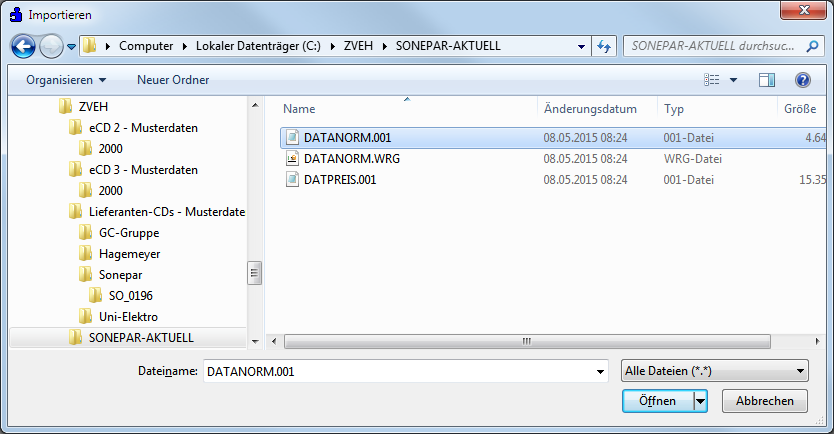The height and width of the screenshot is (434, 834).
Task: Click Neuer Ordner in the toolbar
Action: (x=173, y=80)
